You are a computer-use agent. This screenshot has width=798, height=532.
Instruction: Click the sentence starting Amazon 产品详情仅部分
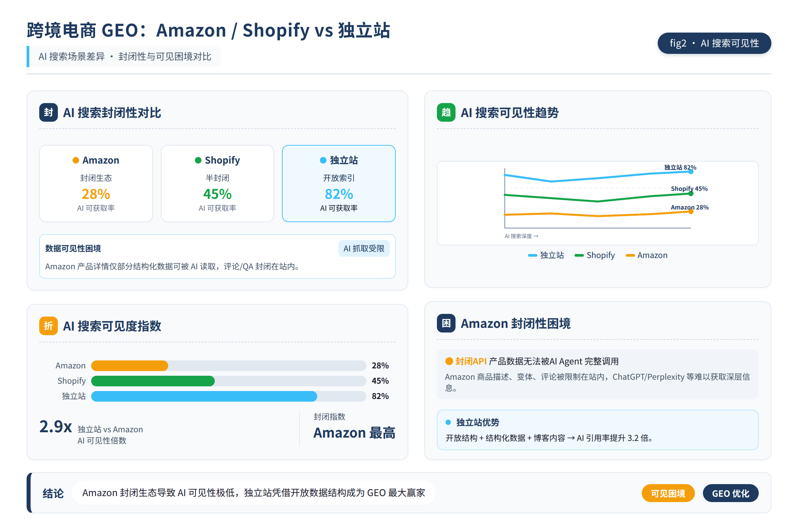(172, 266)
